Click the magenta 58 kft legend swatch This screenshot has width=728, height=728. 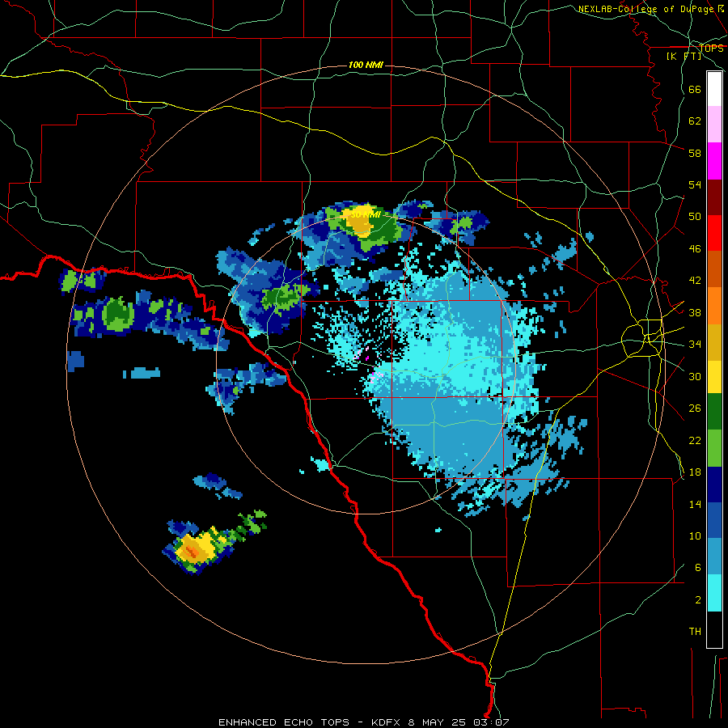tap(714, 161)
